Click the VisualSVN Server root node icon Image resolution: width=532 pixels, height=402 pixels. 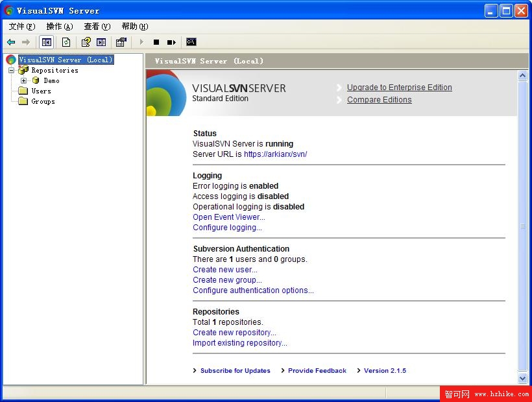tap(11, 60)
